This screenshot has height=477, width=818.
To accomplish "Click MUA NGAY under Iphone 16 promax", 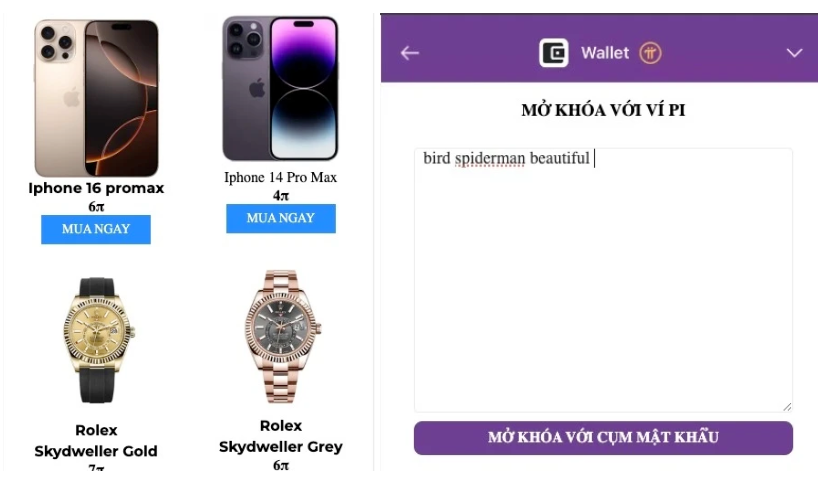I will coord(96,229).
